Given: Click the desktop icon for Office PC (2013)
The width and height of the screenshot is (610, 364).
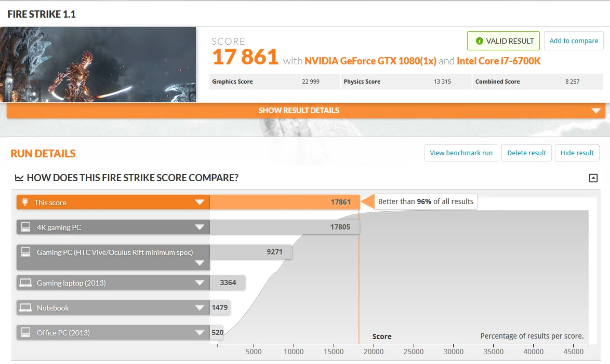Looking at the screenshot, I should coord(25,332).
